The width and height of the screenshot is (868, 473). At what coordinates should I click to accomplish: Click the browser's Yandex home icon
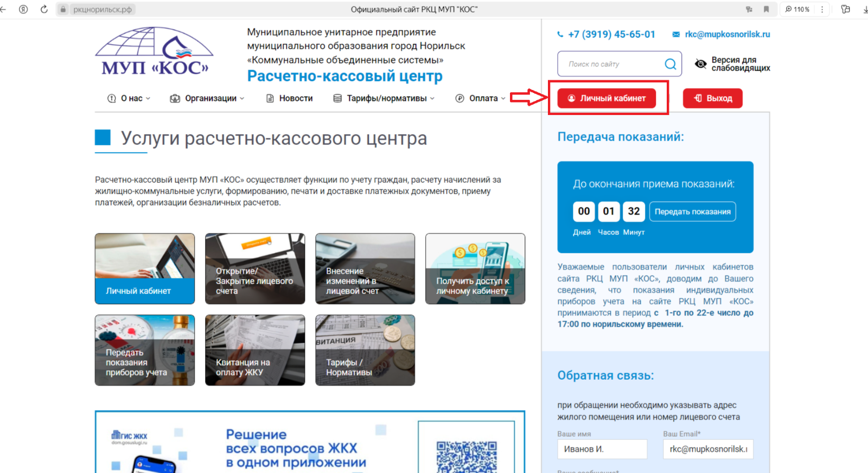pyautogui.click(x=23, y=9)
